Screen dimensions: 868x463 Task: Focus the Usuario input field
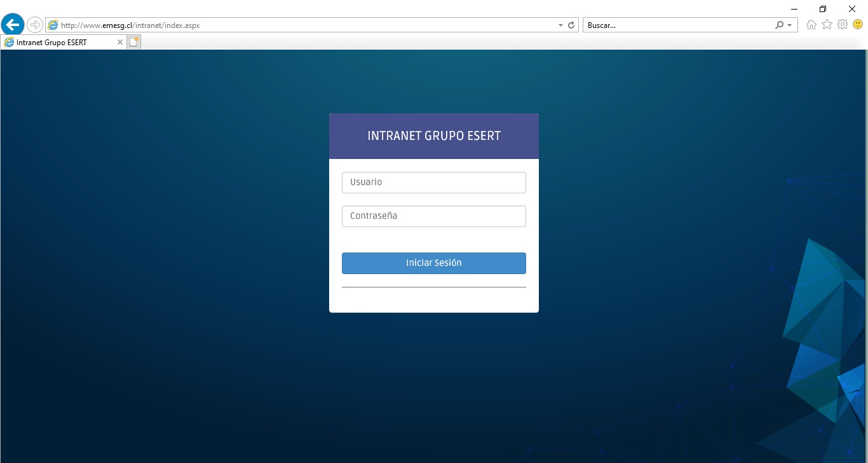[x=433, y=183]
